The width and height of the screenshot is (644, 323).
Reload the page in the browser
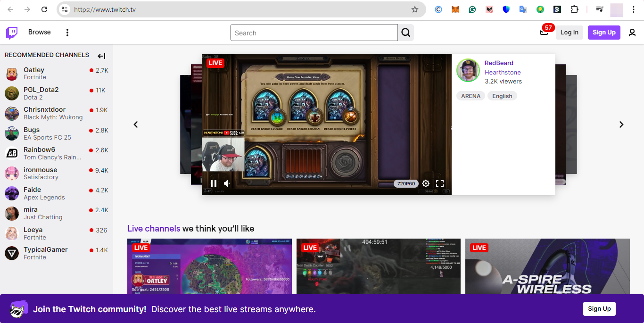[44, 9]
